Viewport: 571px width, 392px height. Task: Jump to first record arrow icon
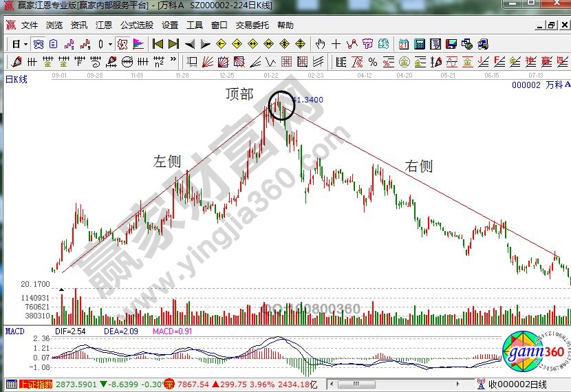(x=158, y=44)
